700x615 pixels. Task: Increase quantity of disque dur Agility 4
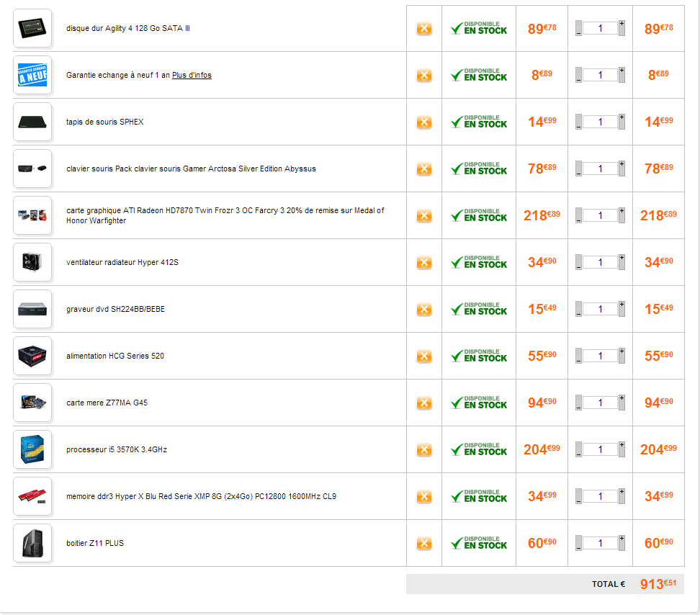click(622, 27)
